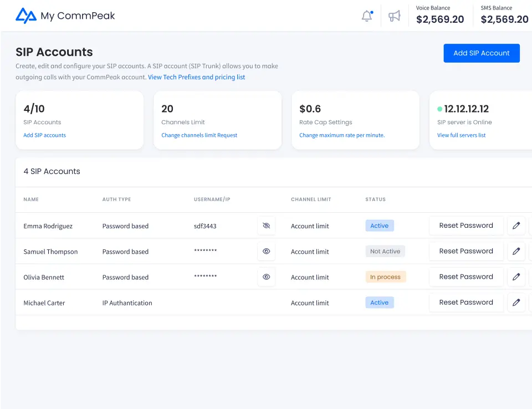Click the In process status badge
The height and width of the screenshot is (409, 532).
(386, 277)
